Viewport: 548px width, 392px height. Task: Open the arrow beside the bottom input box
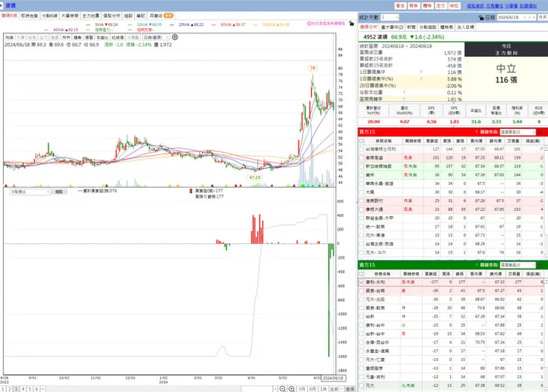pos(275,389)
